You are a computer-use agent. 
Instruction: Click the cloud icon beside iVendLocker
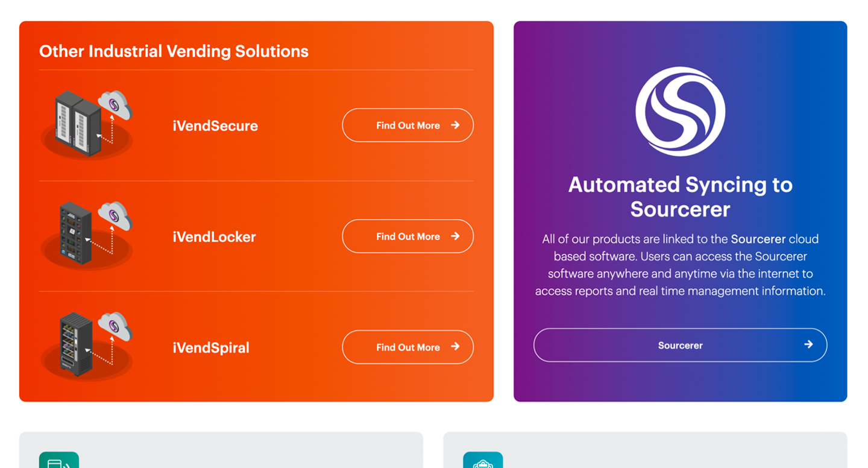click(x=115, y=215)
